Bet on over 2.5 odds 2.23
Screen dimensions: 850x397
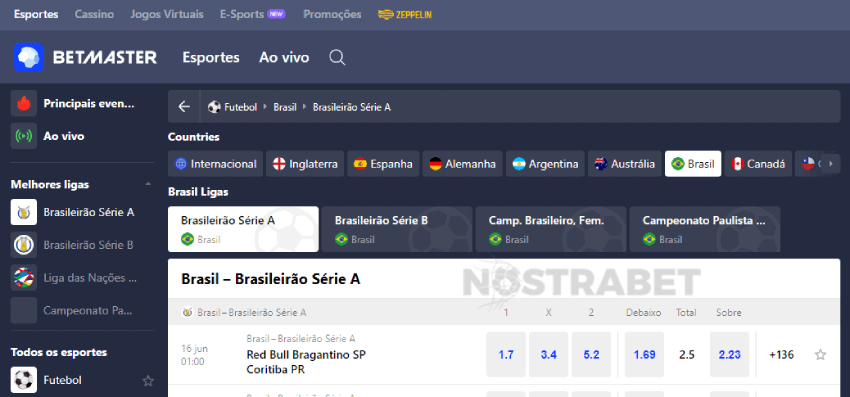coord(730,355)
